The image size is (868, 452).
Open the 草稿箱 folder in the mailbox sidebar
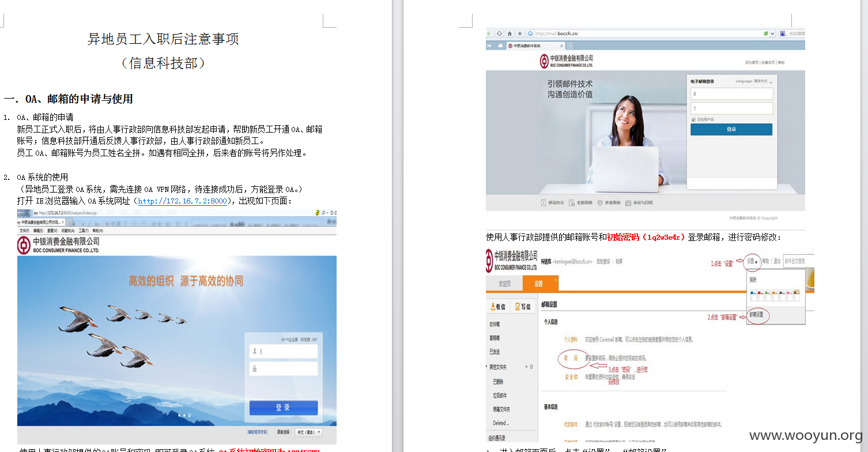tap(494, 338)
